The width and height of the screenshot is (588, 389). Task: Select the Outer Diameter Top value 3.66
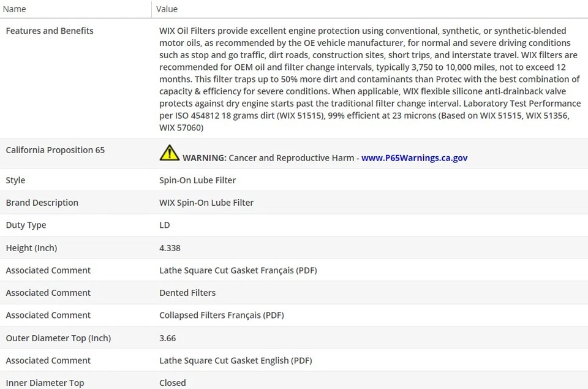tap(167, 338)
